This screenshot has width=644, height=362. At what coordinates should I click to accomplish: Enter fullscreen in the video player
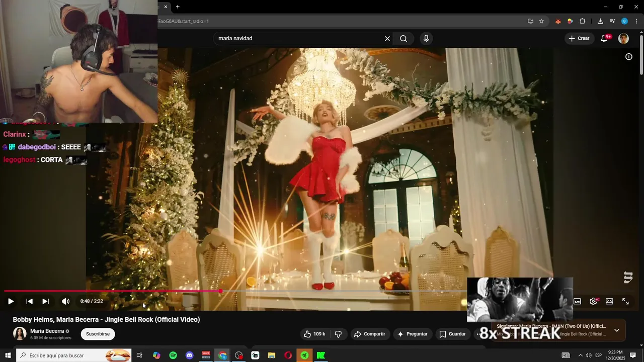pyautogui.click(x=625, y=301)
